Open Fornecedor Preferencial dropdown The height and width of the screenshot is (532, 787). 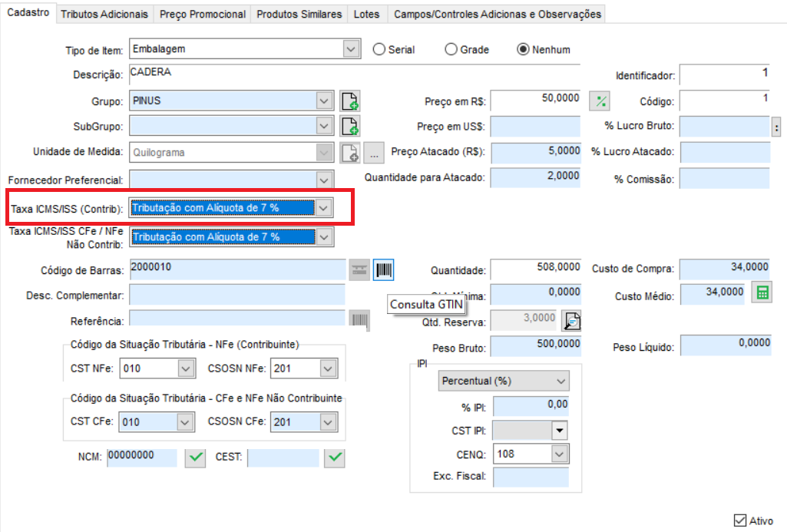[324, 180]
